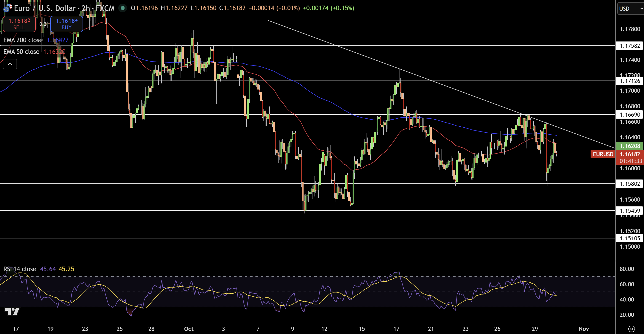
Task: Click the 0.2 spread label between quotes
Action: [x=43, y=24]
